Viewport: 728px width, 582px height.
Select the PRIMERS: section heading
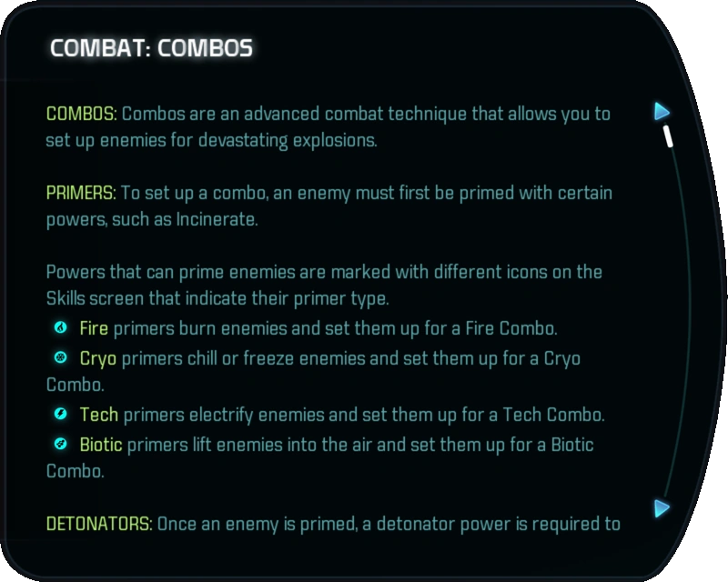(x=80, y=193)
